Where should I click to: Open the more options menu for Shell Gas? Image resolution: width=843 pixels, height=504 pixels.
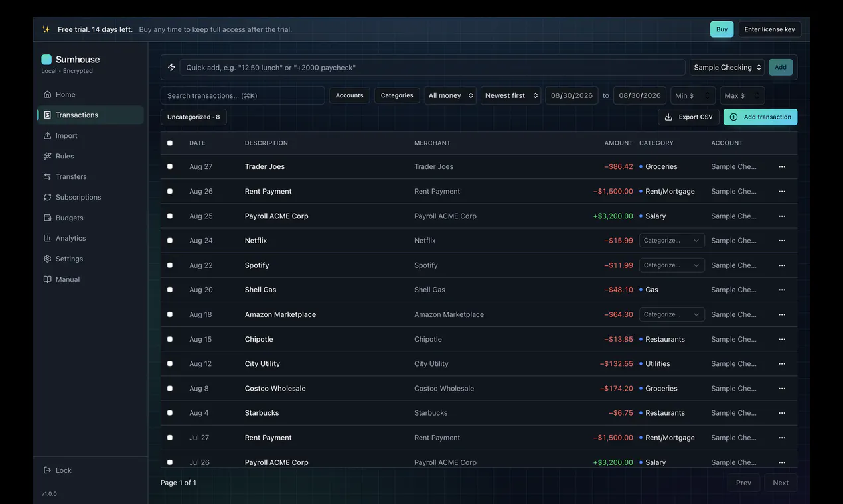click(x=782, y=290)
